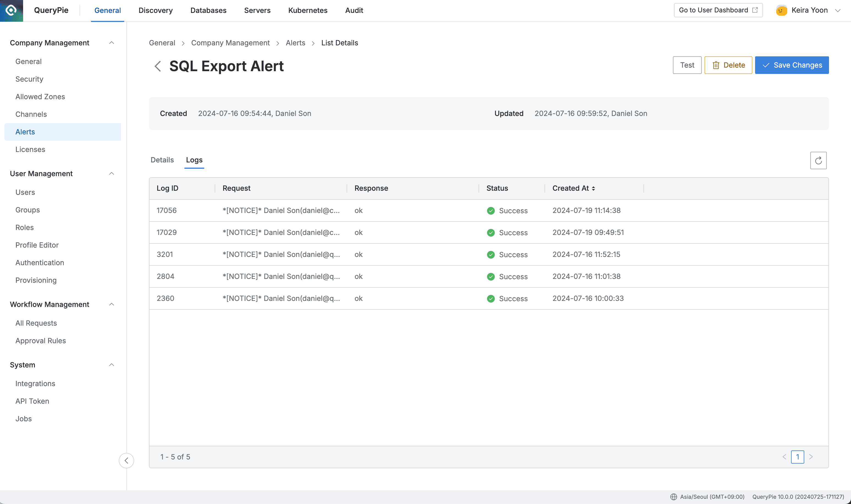Viewport: 851px width, 504px height.
Task: Open the Alerts breadcrumb link
Action: point(295,43)
